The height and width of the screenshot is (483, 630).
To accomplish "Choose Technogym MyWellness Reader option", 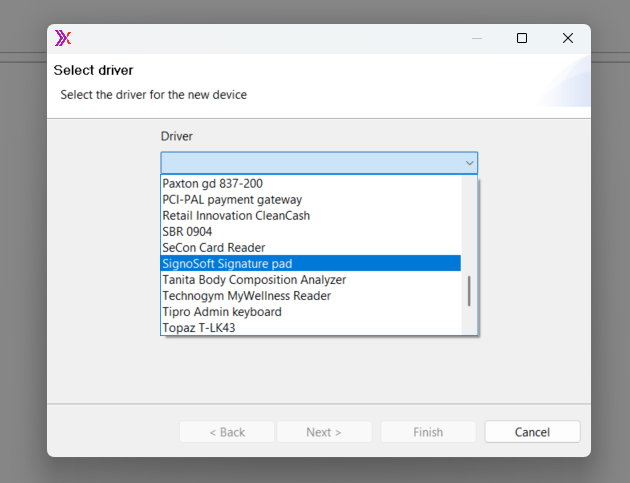I will pos(246,296).
